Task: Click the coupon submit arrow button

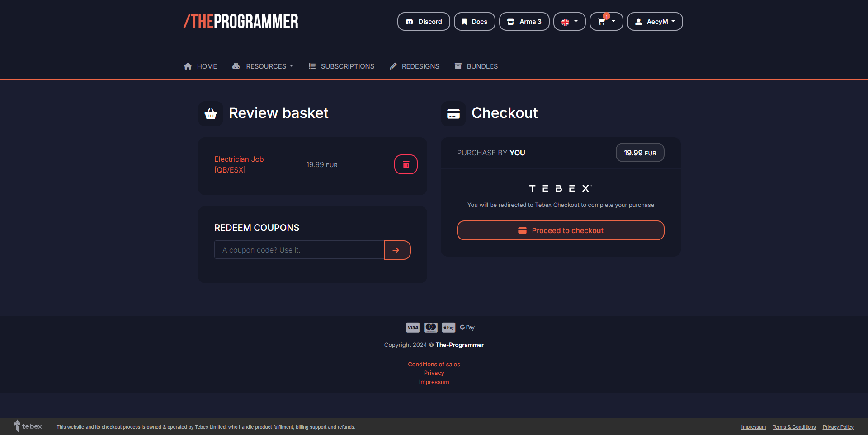Action: pos(397,250)
